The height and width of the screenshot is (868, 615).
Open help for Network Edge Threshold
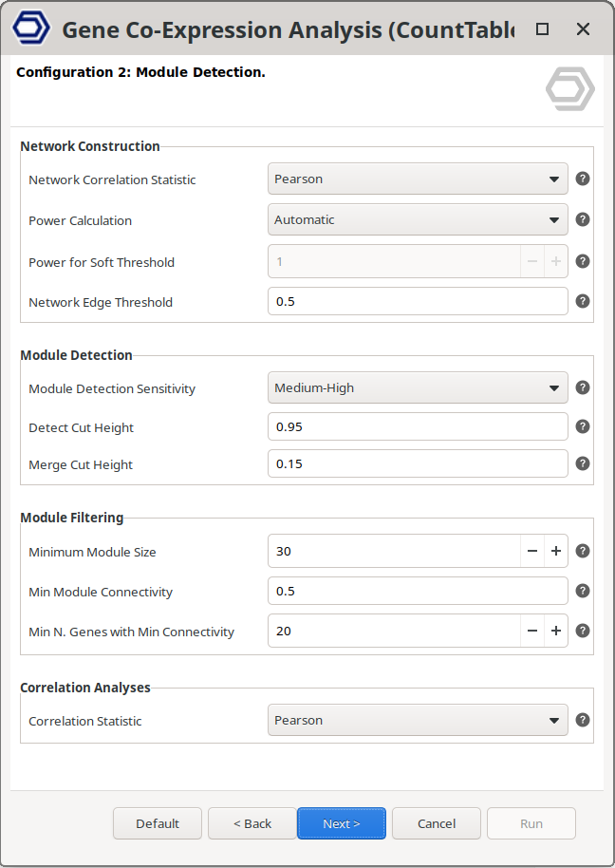click(583, 301)
